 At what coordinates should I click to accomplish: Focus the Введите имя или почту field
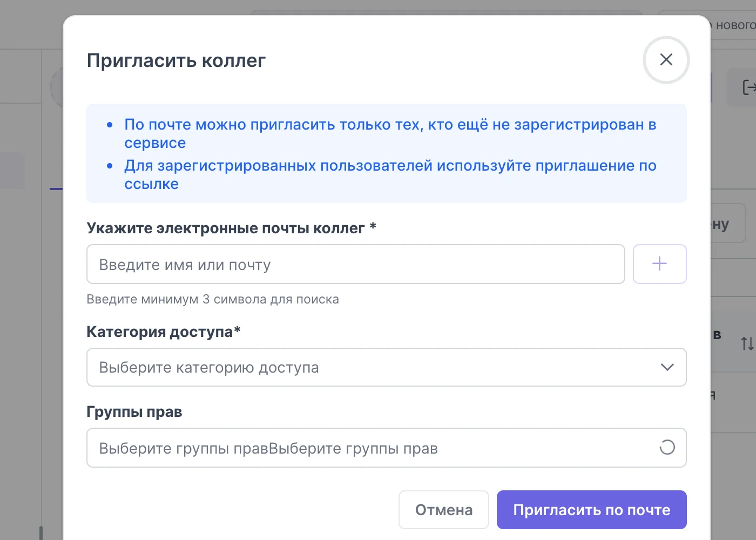click(x=355, y=264)
